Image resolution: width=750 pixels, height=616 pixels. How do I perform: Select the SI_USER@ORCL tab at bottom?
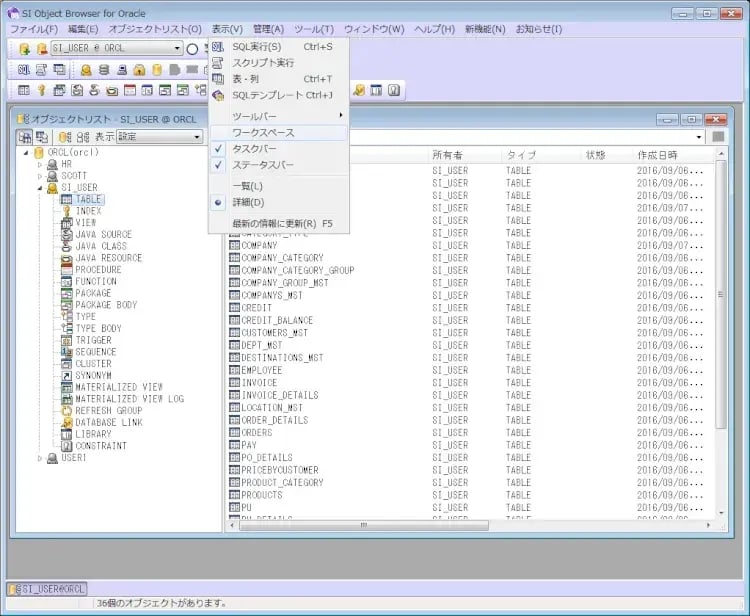[47, 589]
